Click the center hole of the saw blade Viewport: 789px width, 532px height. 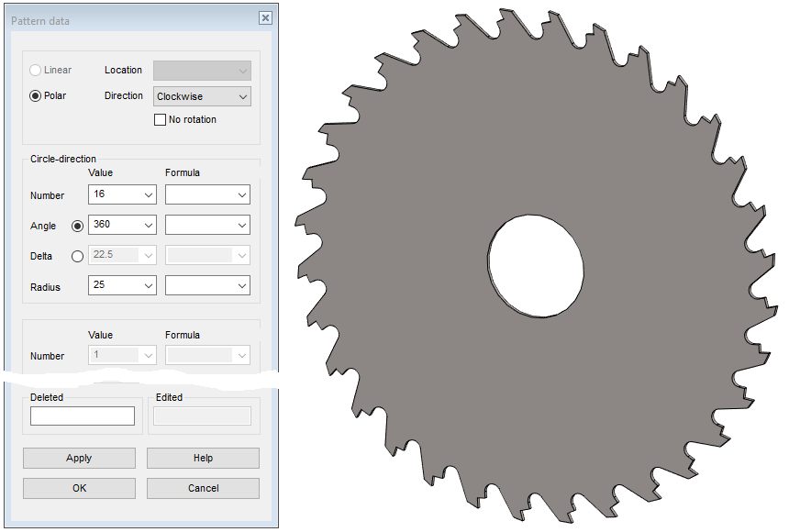point(536,264)
